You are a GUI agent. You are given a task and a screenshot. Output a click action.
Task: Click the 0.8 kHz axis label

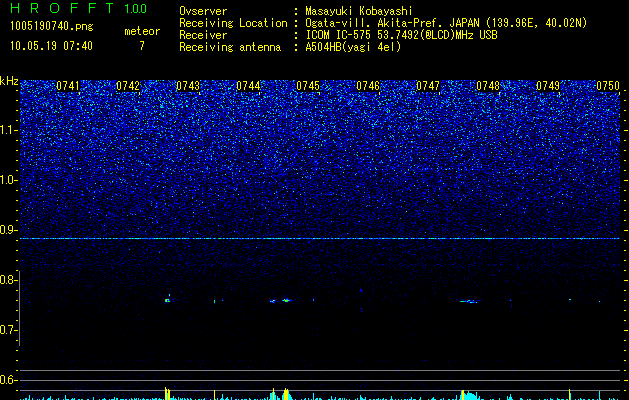coord(8,280)
